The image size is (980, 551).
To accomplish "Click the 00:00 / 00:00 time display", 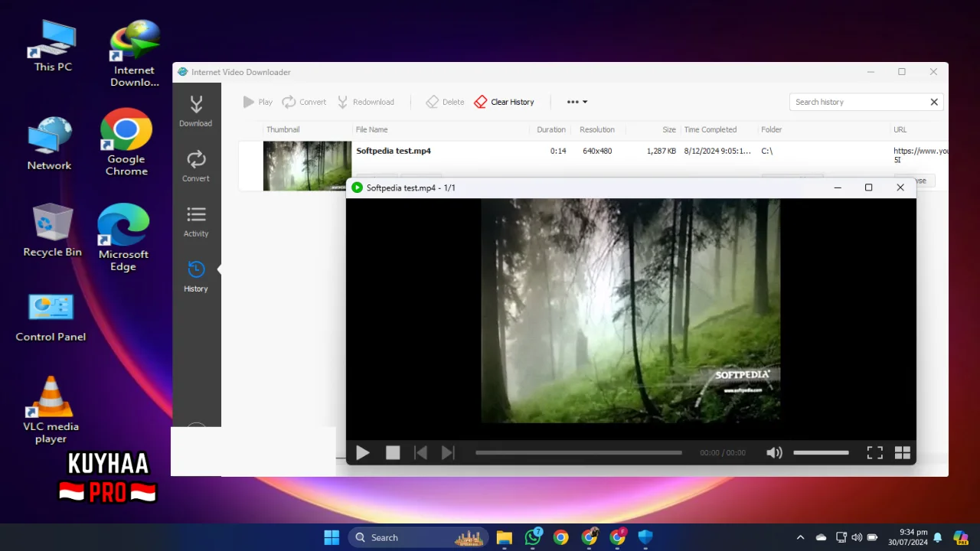I will pyautogui.click(x=723, y=452).
